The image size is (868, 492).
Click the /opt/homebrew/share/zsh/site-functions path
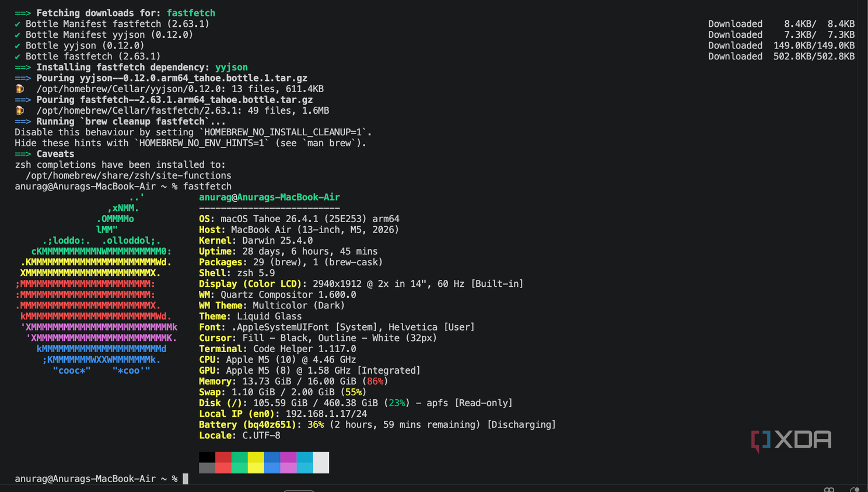[x=128, y=175]
